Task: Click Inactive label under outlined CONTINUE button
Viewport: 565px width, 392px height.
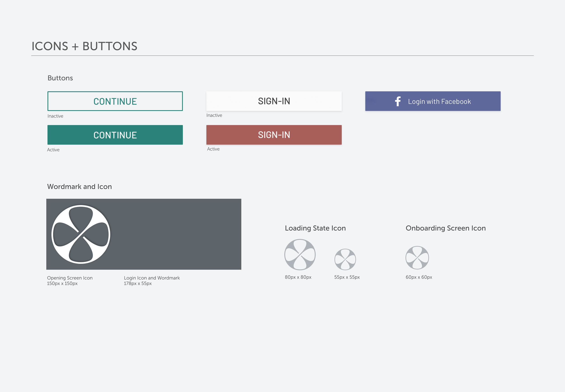Action: (x=55, y=116)
